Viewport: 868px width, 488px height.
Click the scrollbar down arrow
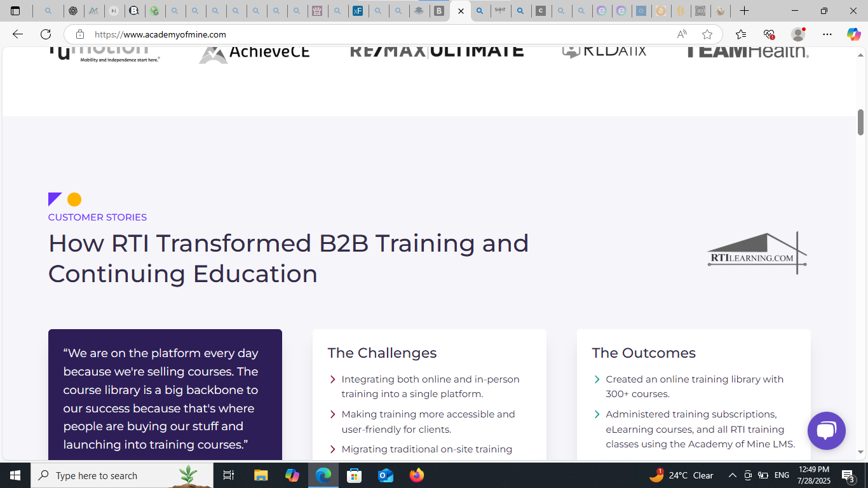click(861, 452)
